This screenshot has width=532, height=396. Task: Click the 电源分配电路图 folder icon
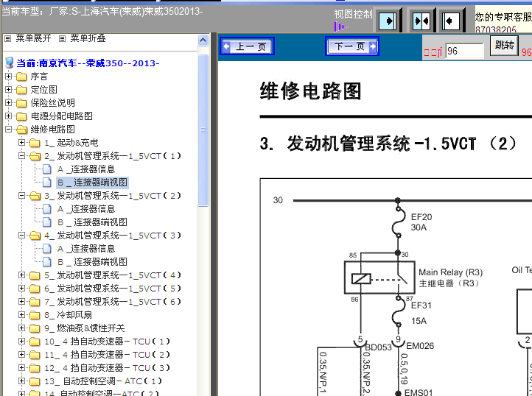coord(21,116)
